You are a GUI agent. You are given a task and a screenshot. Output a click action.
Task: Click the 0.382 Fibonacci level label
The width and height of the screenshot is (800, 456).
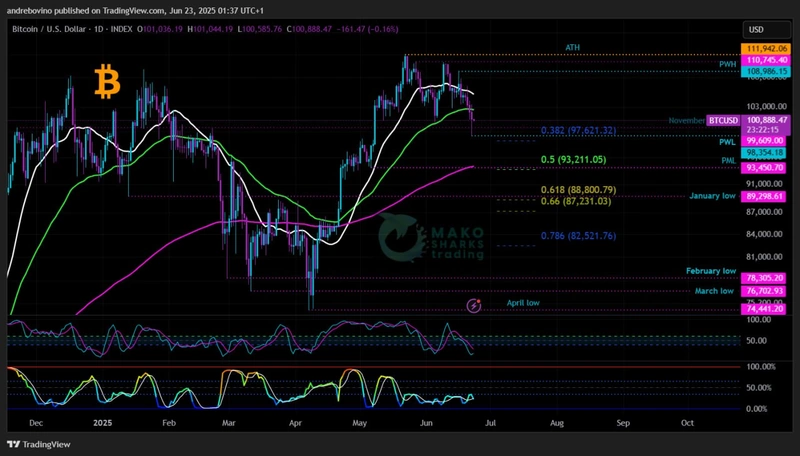[x=578, y=131]
